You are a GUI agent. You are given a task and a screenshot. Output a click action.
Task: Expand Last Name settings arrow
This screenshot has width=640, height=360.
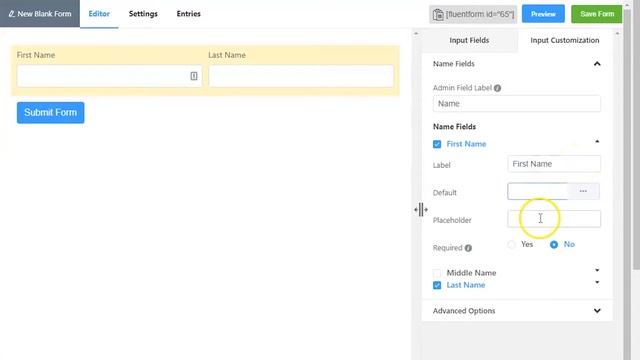tap(597, 282)
